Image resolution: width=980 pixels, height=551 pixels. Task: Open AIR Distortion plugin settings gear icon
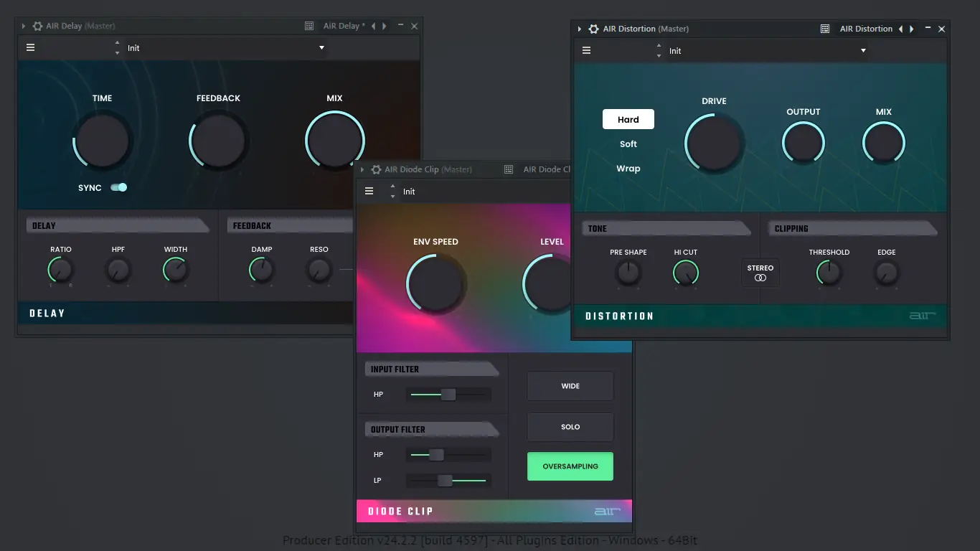(x=593, y=29)
